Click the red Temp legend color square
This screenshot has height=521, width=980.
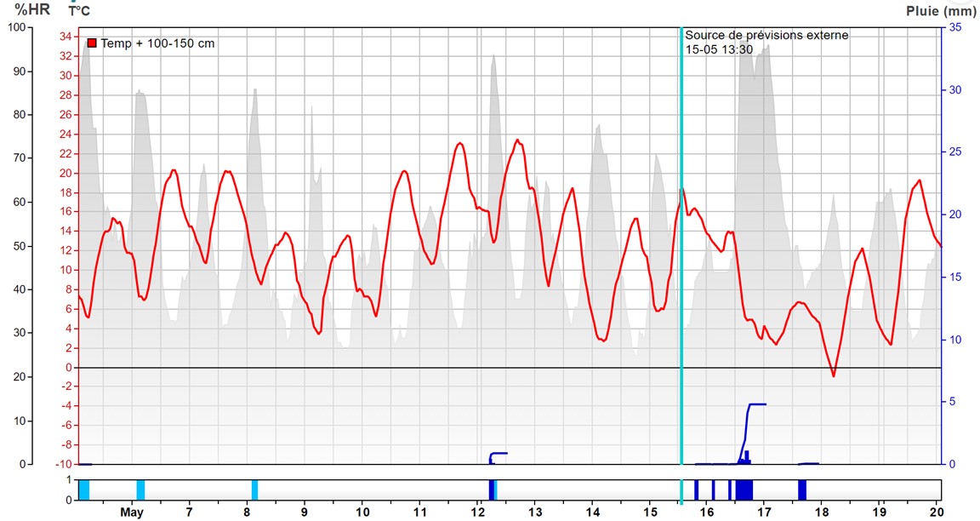point(92,43)
